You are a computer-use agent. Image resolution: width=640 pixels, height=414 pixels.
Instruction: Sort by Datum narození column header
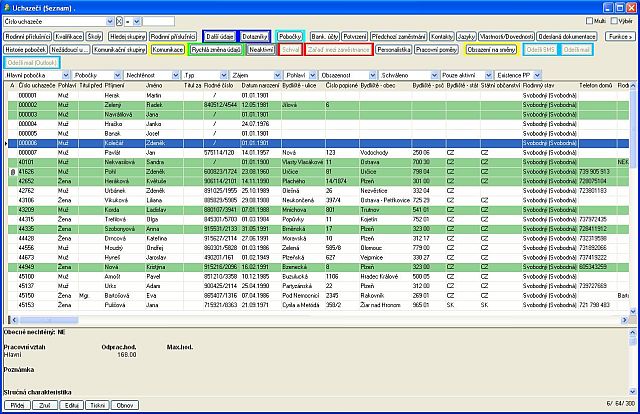tap(260, 86)
